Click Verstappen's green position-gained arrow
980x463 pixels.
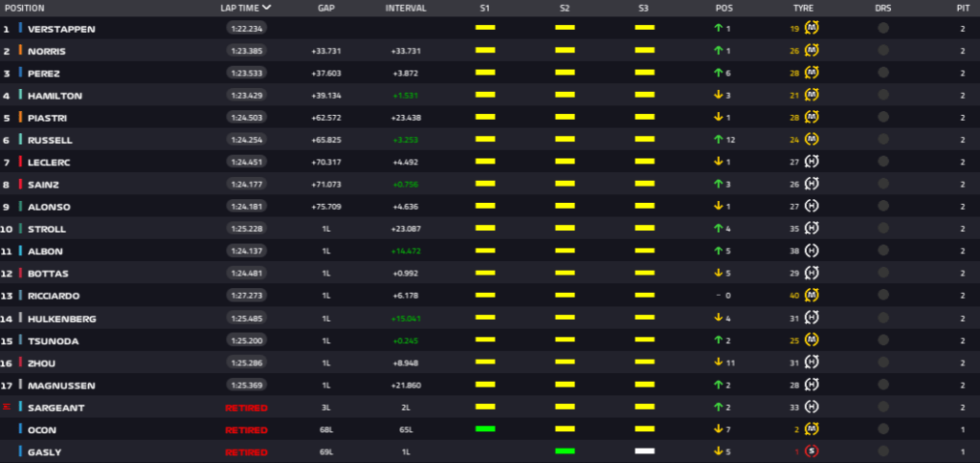click(718, 28)
